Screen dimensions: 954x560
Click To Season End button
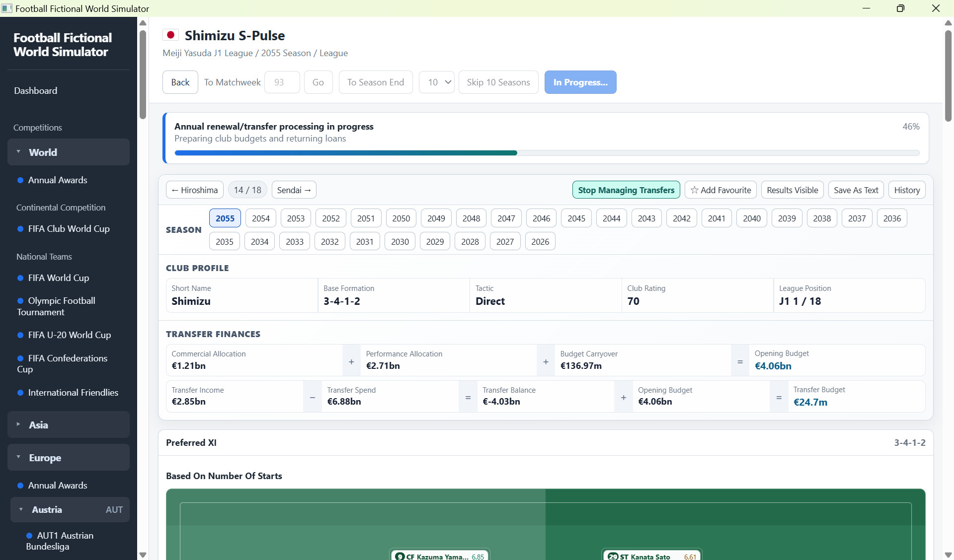point(376,82)
